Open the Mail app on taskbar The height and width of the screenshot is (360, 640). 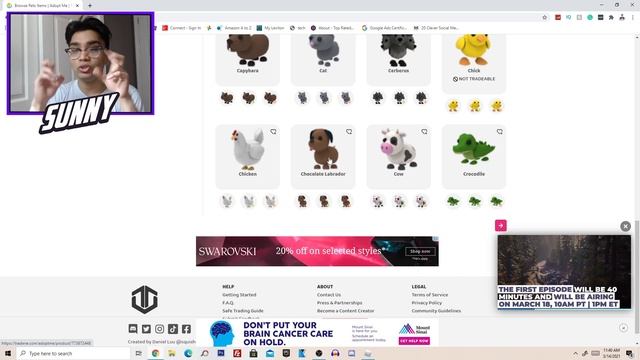pyautogui.click(x=270, y=353)
